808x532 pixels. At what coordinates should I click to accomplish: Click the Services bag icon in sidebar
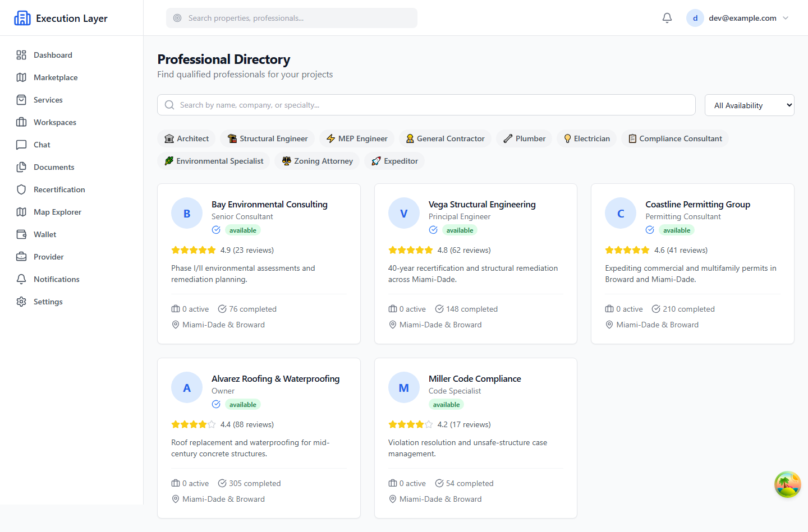coord(21,100)
